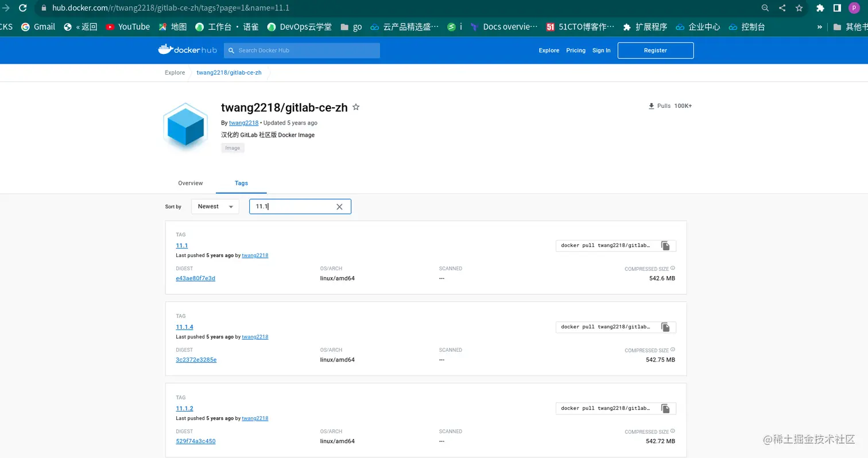
Task: Clear the tag filter with the X icon
Action: pos(339,207)
